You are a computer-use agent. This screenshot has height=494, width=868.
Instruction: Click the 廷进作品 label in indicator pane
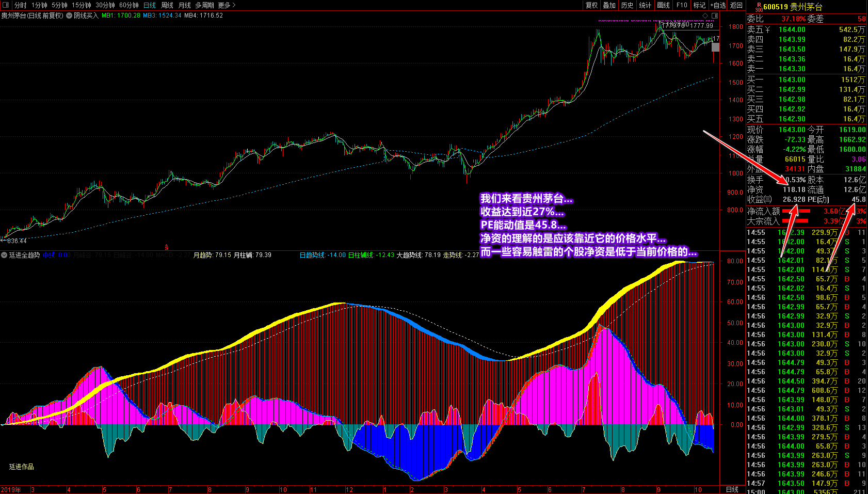tap(21, 467)
